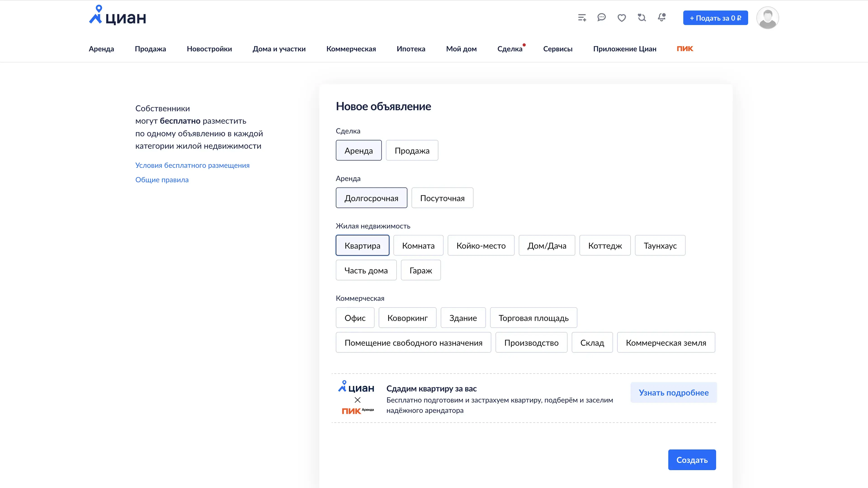
Task: Click the orange ПИК logo in navigation
Action: click(685, 49)
